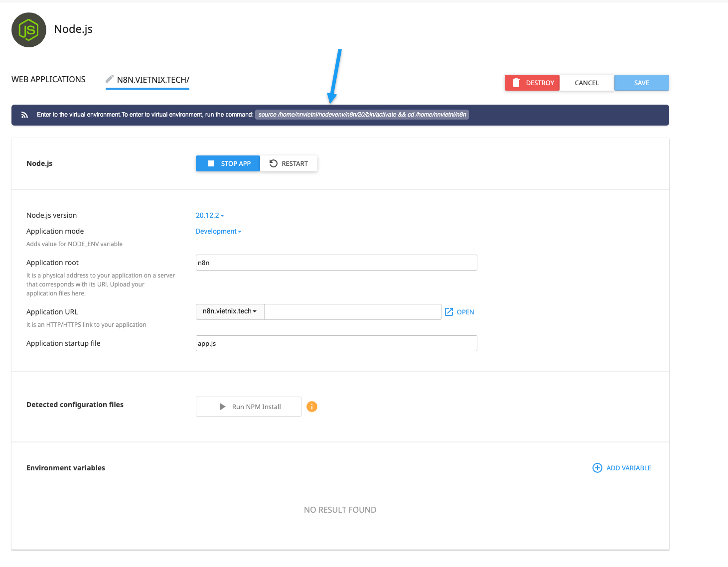728x567 pixels.
Task: Click the plus icon of Add Variable
Action: click(x=597, y=468)
